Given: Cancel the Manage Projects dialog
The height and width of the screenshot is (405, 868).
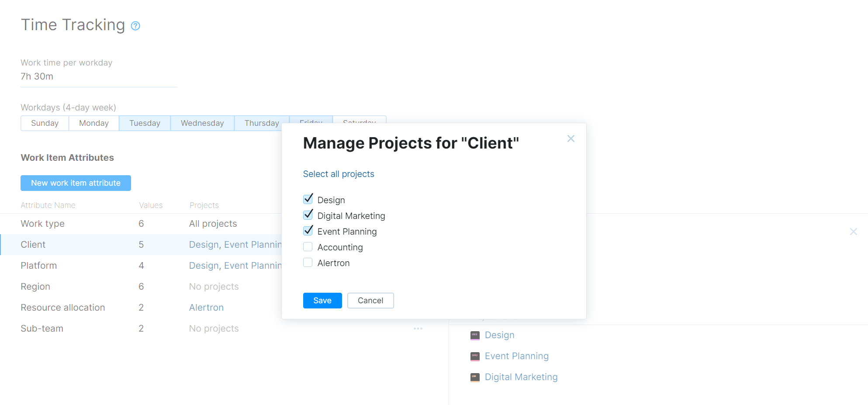Looking at the screenshot, I should [370, 301].
